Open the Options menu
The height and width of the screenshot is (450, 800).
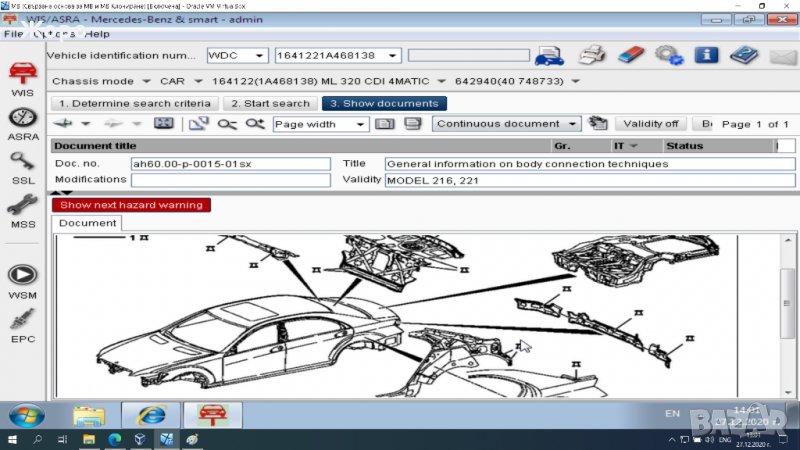53,34
